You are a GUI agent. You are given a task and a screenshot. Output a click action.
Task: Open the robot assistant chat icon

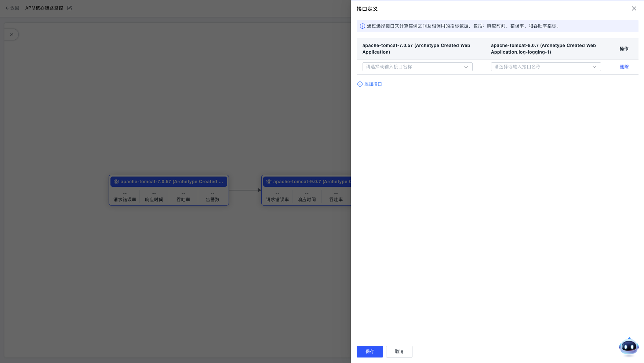click(629, 346)
